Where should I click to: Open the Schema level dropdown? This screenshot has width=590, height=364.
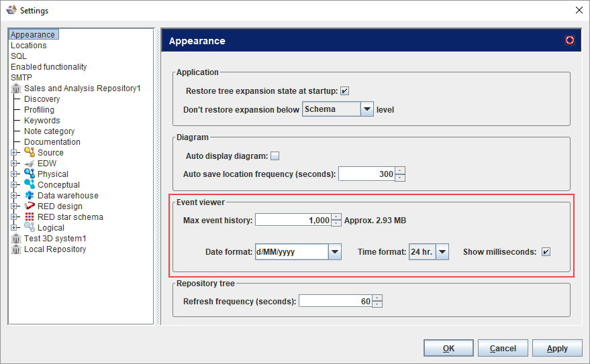pos(366,109)
